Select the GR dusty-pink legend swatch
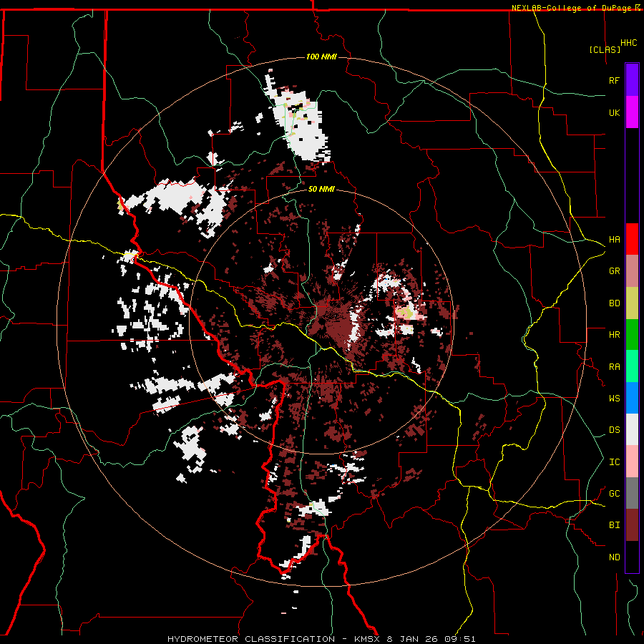The image size is (644, 644). pyautogui.click(x=632, y=271)
